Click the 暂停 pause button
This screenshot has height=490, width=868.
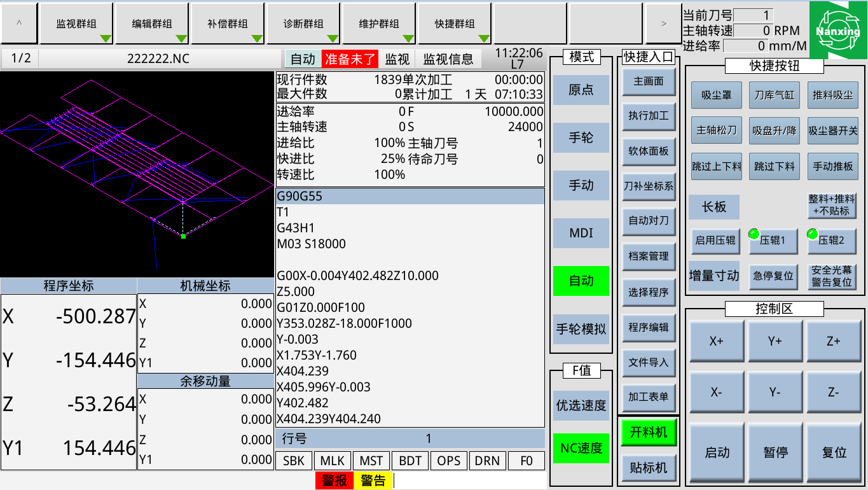coord(775,452)
